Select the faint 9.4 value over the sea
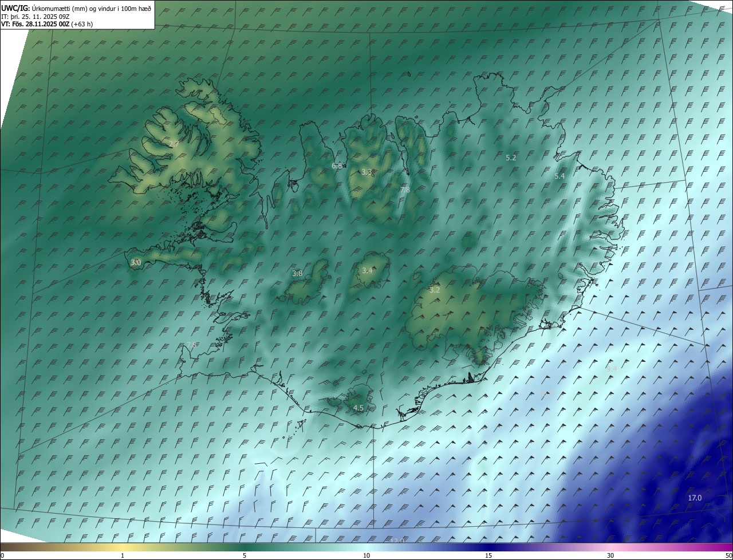733x560 pixels. tap(612, 369)
